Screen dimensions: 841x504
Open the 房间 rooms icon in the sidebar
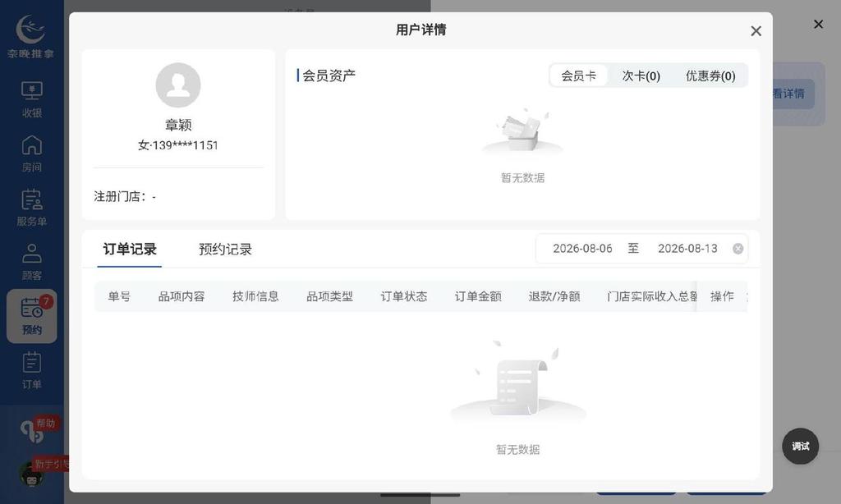[32, 153]
